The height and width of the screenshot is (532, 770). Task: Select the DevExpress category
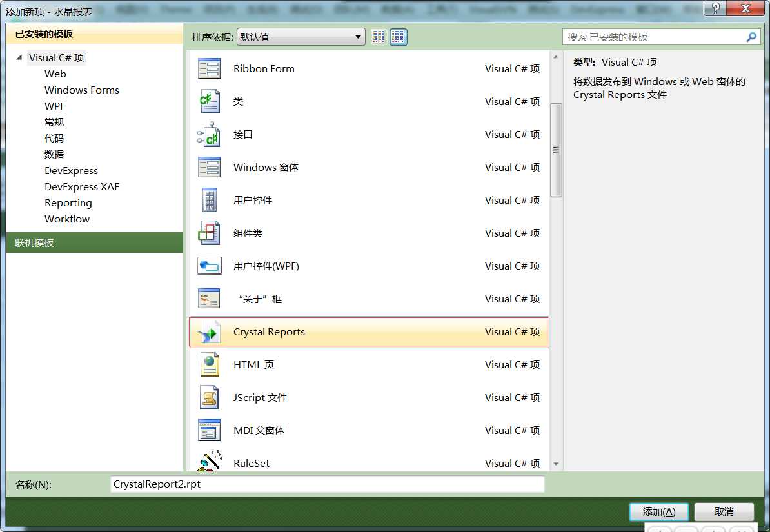[71, 170]
